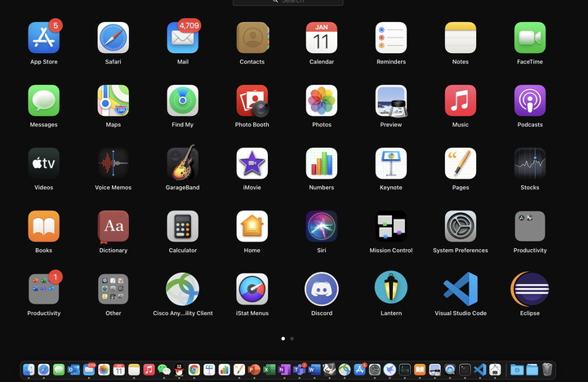Activate the Siri app
This screenshot has width=588, height=382.
click(322, 226)
